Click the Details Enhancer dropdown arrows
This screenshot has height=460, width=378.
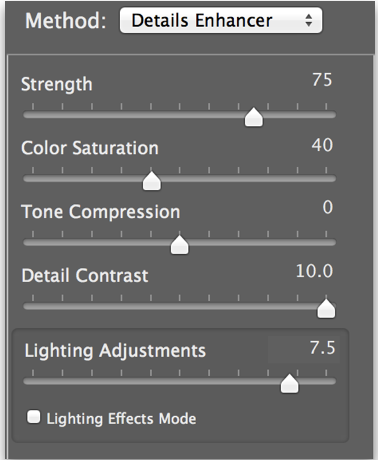tap(309, 21)
